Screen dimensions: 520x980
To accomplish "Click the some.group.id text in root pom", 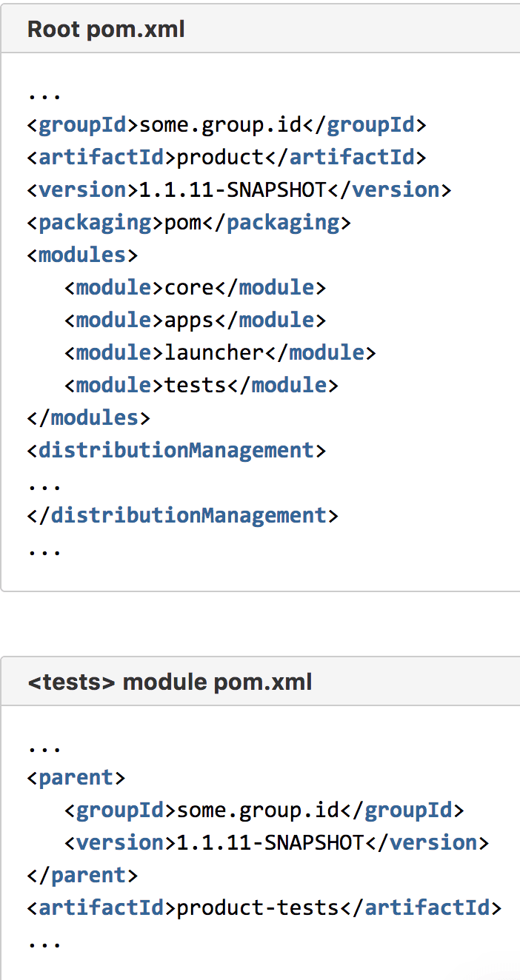I will coord(220,124).
